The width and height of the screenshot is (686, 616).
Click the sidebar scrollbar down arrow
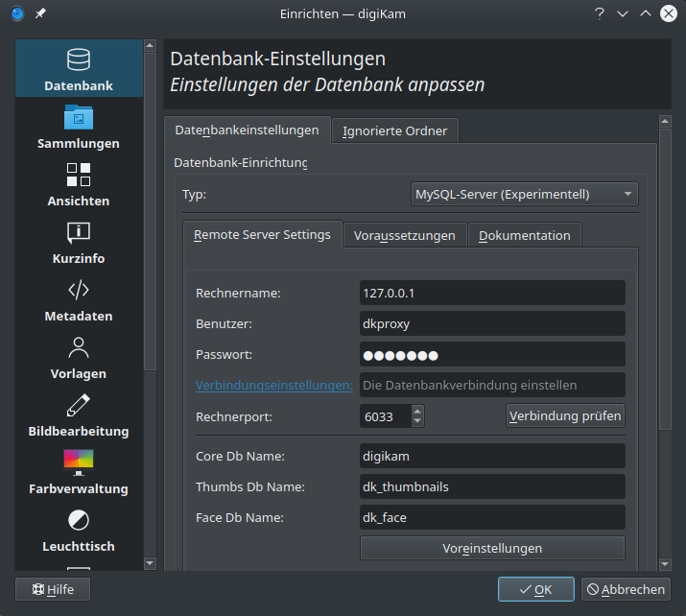(x=150, y=563)
